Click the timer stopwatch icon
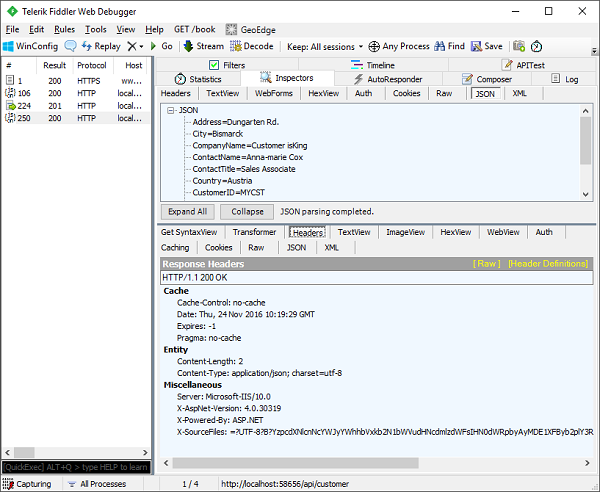 tap(536, 46)
